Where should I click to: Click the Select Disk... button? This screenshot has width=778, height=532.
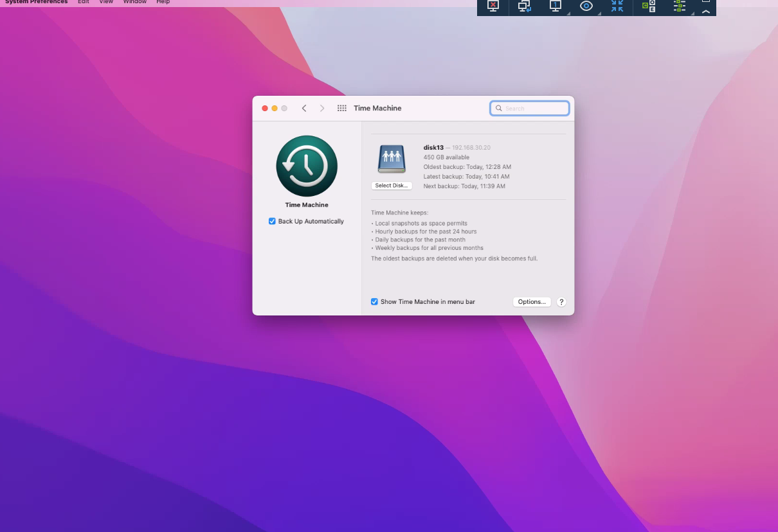pyautogui.click(x=392, y=186)
